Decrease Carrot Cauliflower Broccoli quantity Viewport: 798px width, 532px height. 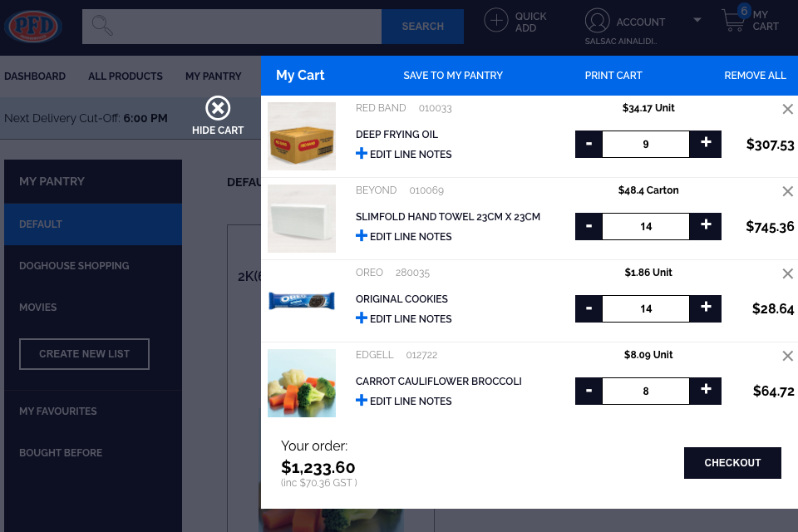(589, 391)
